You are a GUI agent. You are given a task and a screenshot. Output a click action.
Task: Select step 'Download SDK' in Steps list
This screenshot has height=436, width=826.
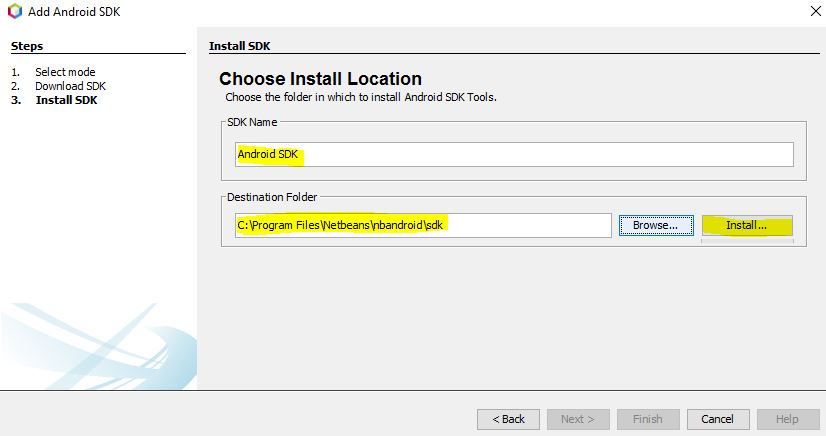pos(71,86)
